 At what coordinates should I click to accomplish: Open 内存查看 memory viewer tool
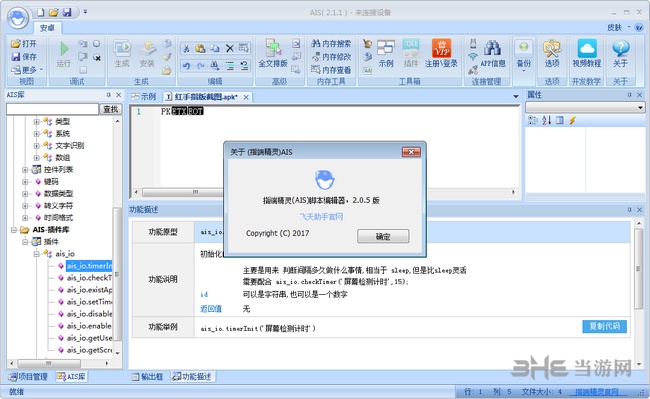point(331,70)
